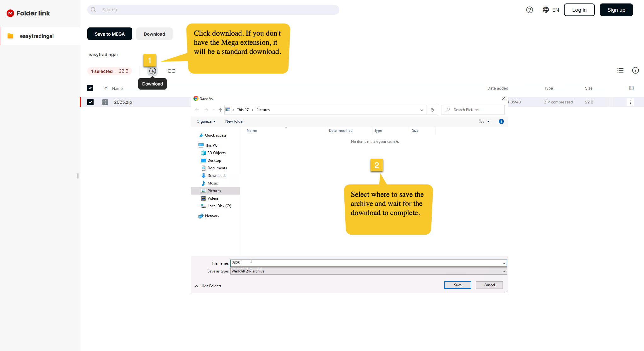The width and height of the screenshot is (644, 351).
Task: Click the circular download icon in toolbar
Action: tap(152, 71)
